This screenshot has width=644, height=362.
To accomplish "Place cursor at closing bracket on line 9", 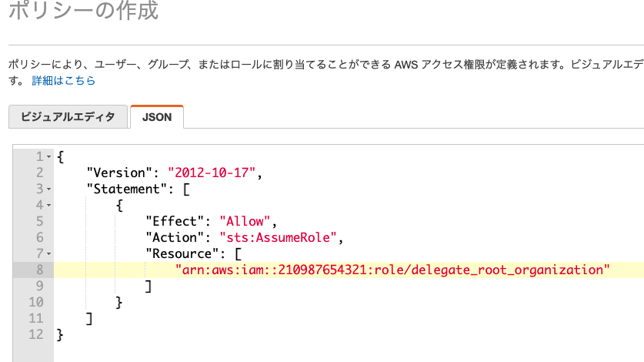I will 148,286.
